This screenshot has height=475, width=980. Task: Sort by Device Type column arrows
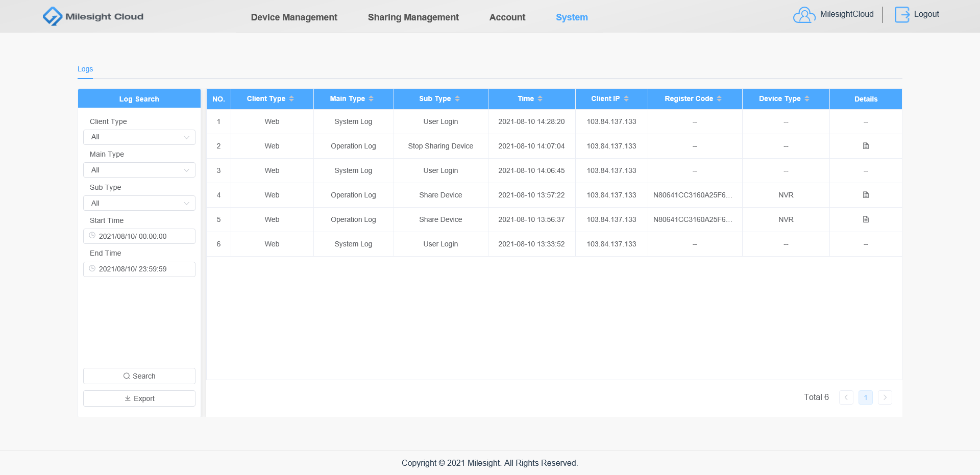pos(807,98)
